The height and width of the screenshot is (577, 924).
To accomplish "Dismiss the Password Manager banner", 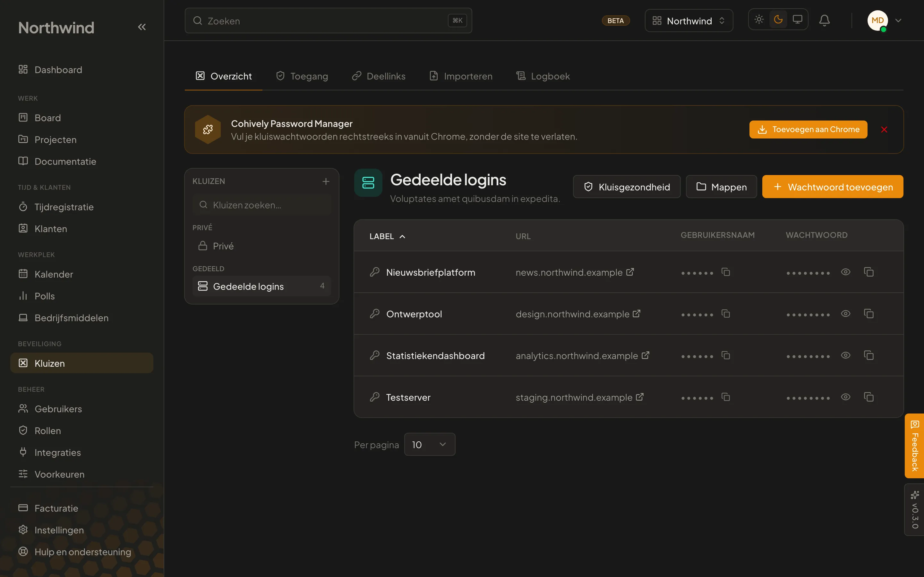I will [884, 130].
